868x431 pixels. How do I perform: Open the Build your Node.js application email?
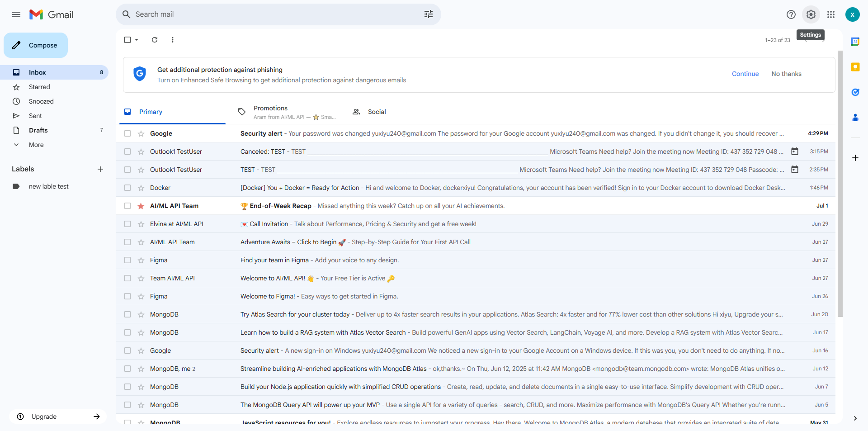(476, 387)
